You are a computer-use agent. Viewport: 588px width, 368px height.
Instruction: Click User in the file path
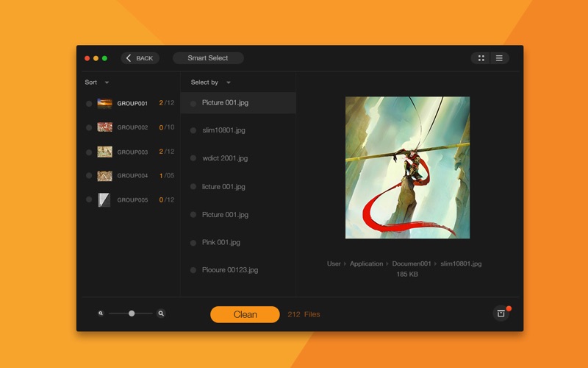(334, 263)
